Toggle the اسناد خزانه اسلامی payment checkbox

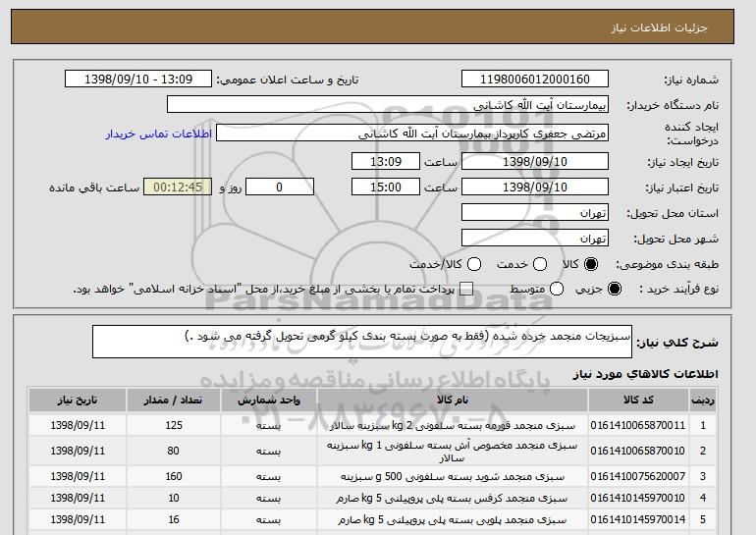click(466, 290)
